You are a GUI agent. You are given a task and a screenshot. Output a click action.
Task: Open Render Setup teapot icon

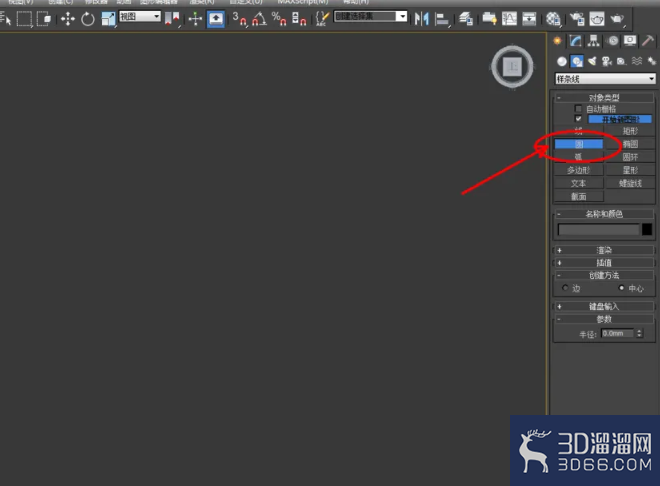(x=577, y=19)
